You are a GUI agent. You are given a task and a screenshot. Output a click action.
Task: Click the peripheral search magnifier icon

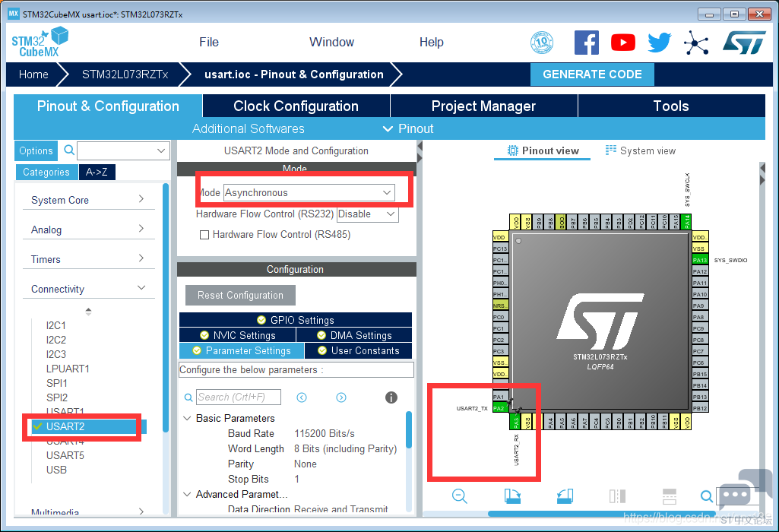(x=69, y=150)
